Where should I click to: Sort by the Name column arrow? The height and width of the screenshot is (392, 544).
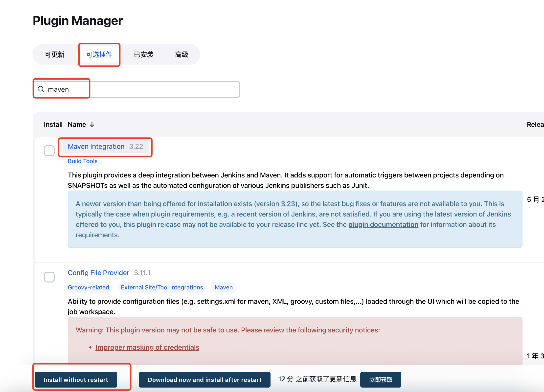[92, 125]
